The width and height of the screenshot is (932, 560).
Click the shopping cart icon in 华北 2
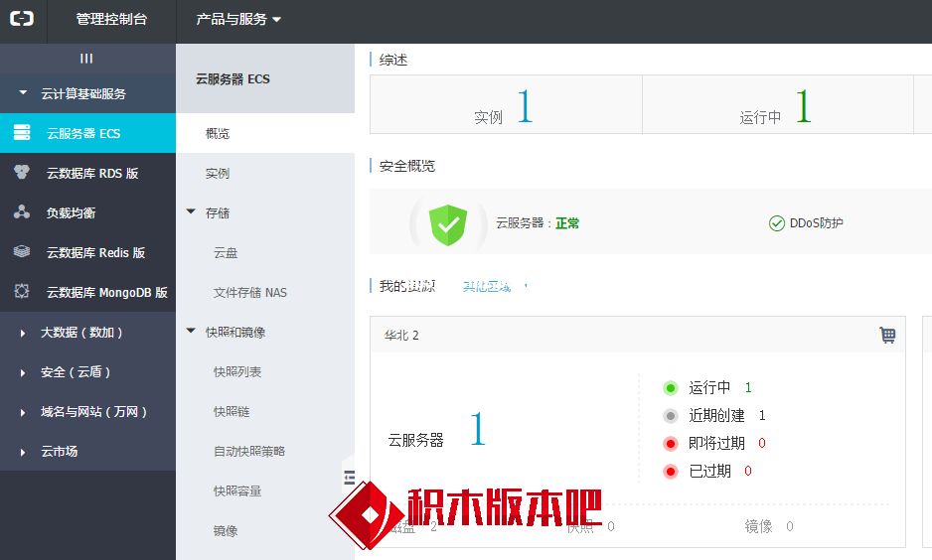[x=887, y=335]
